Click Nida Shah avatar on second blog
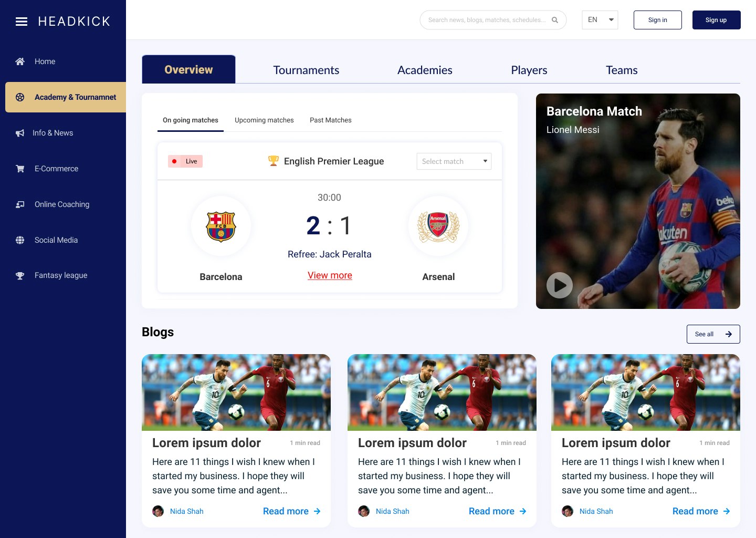 (x=364, y=511)
